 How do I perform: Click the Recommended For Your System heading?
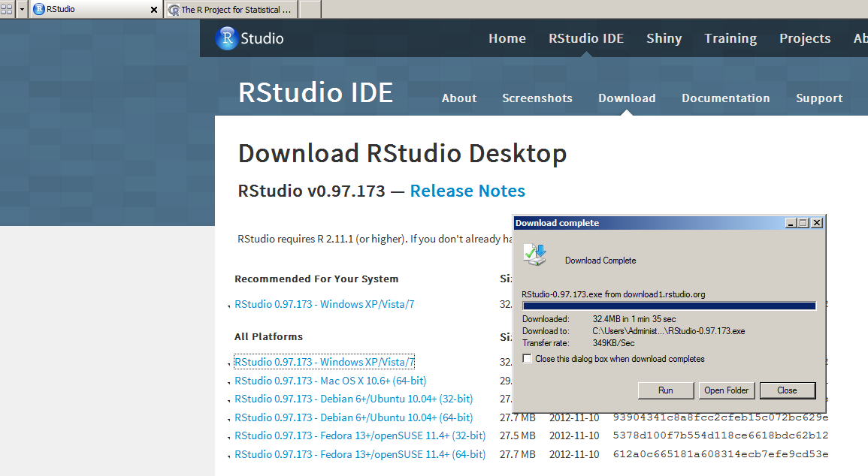316,279
